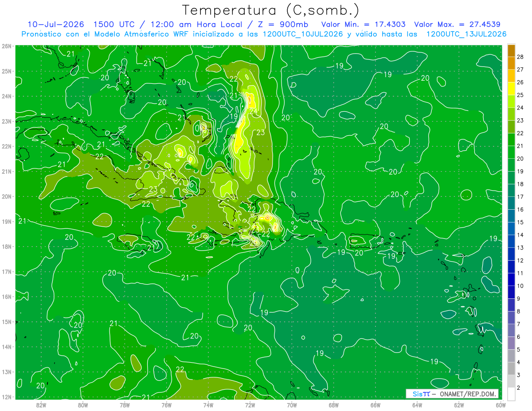Click the "68W" longitude label

pyautogui.click(x=333, y=405)
